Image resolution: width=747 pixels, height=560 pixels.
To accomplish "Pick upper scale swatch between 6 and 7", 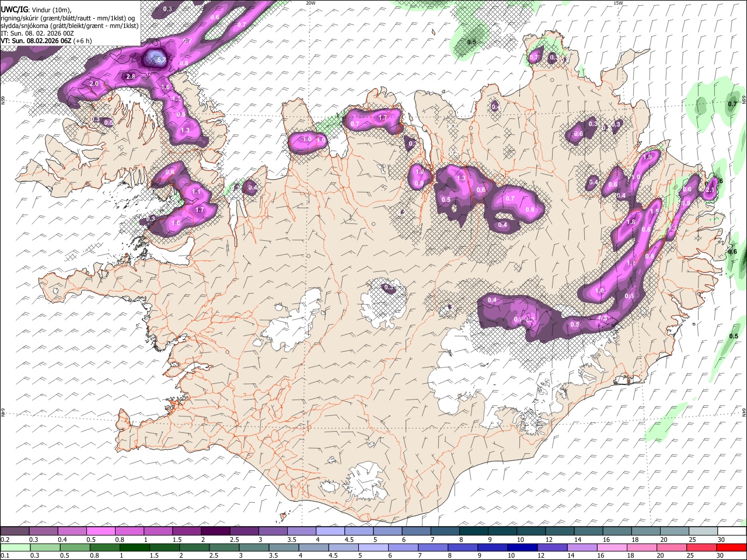I will 416,531.
